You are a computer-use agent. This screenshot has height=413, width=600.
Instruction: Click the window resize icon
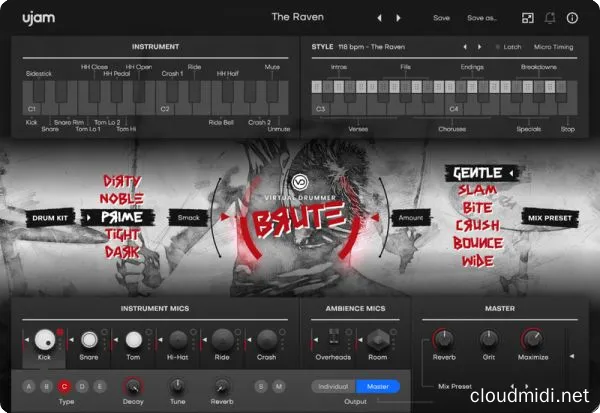click(528, 18)
